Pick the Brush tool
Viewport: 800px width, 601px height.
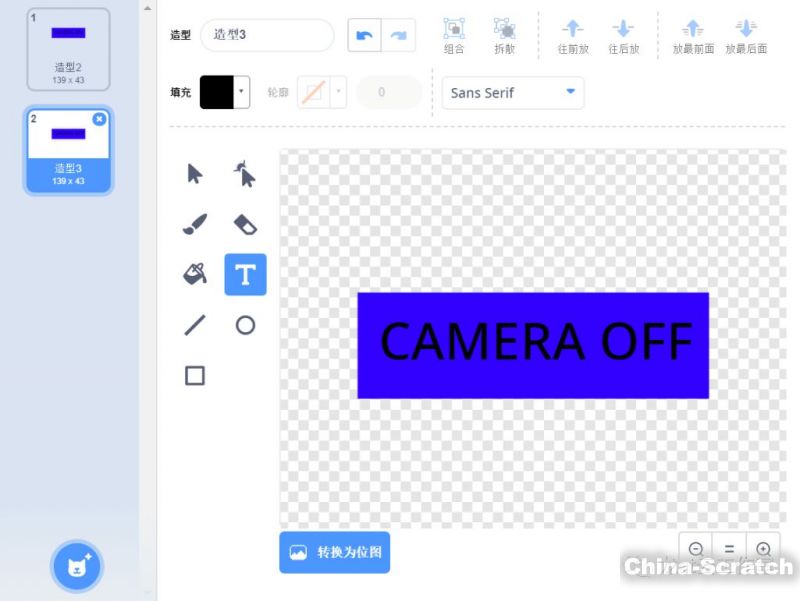195,224
